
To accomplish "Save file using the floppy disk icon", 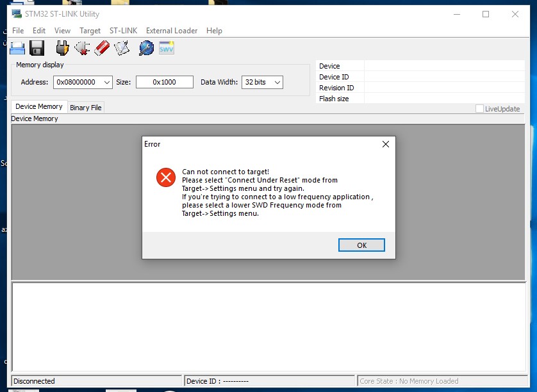I will pyautogui.click(x=37, y=48).
